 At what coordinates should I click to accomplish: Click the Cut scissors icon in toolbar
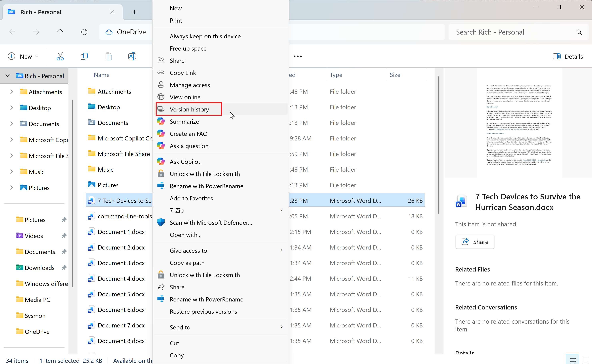tap(60, 57)
